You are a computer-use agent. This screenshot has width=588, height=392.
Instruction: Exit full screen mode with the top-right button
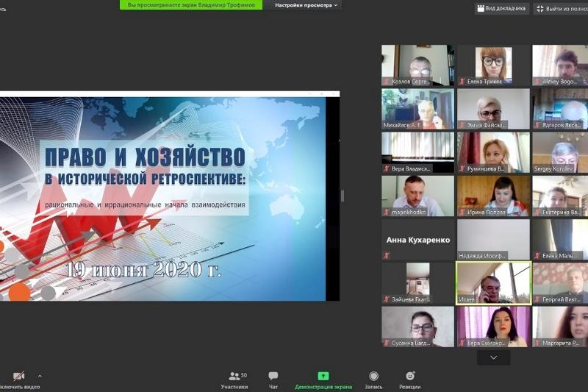click(x=561, y=9)
